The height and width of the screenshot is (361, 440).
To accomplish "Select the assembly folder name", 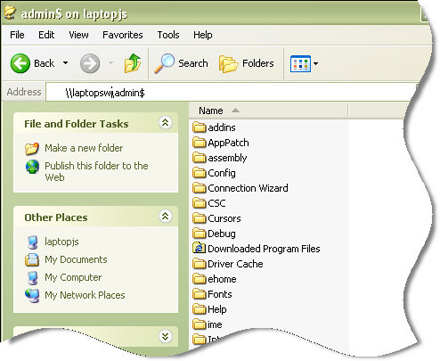I will tap(227, 158).
